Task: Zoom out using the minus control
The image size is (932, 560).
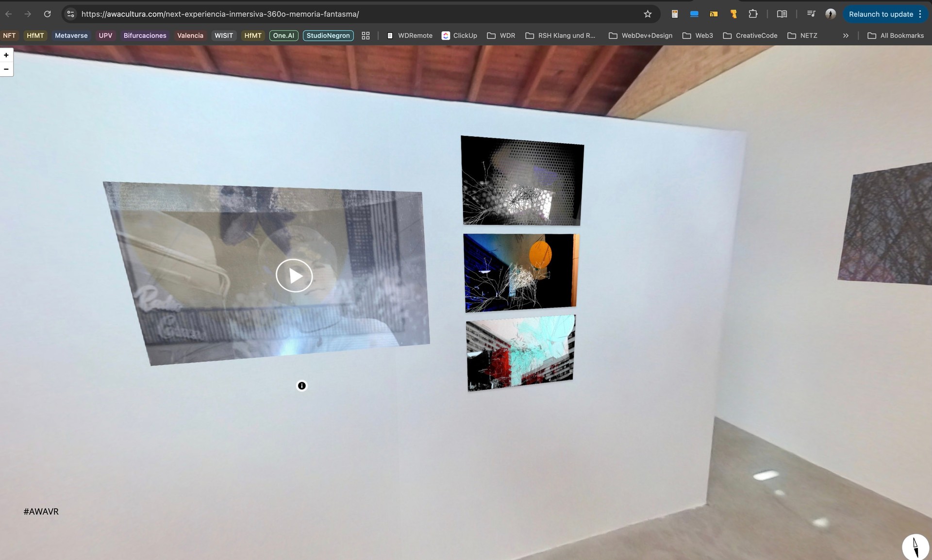Action: pos(6,69)
